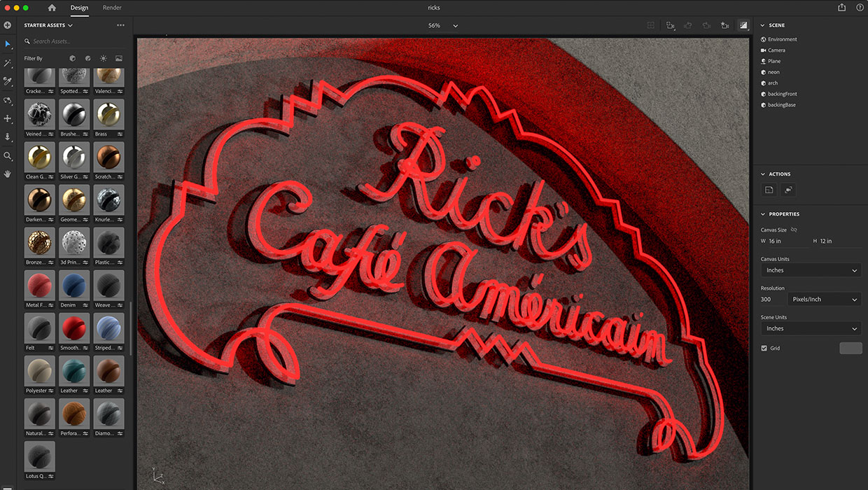This screenshot has width=868, height=490.
Task: Select the Felt material thumbnail
Action: click(39, 328)
